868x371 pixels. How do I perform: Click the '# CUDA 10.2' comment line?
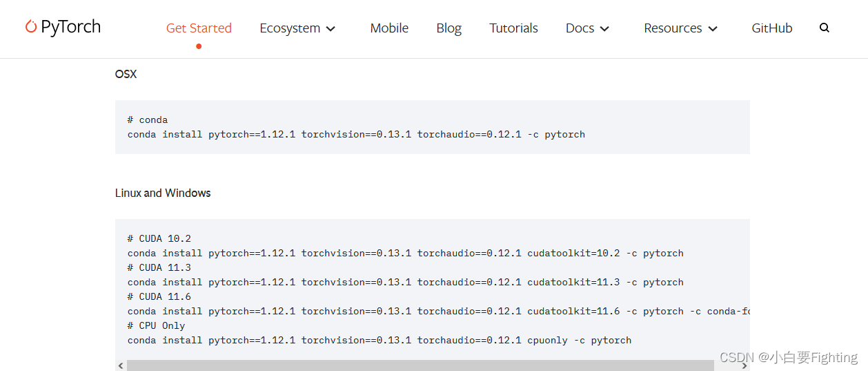[159, 238]
